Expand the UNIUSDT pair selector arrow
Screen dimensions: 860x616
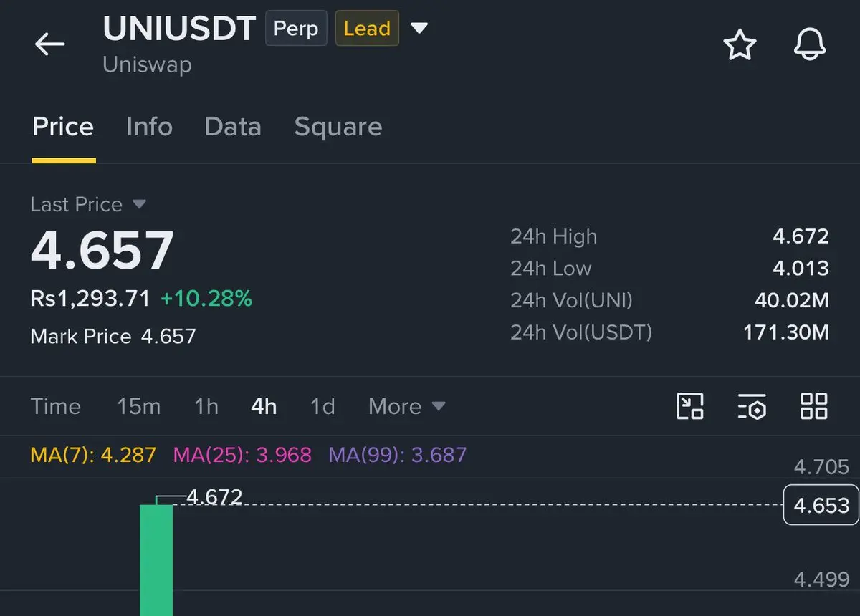[419, 29]
